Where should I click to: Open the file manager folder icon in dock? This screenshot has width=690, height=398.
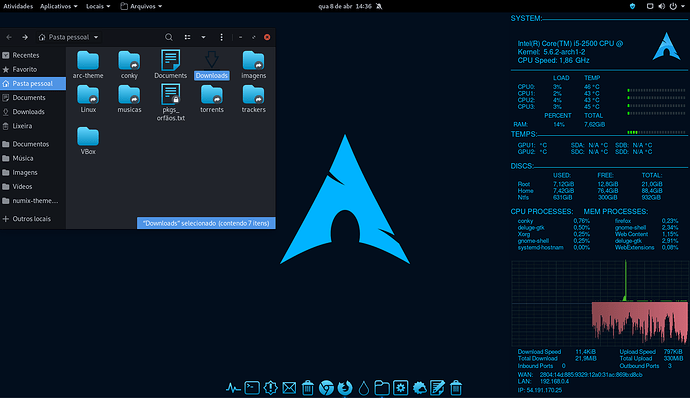(x=382, y=388)
